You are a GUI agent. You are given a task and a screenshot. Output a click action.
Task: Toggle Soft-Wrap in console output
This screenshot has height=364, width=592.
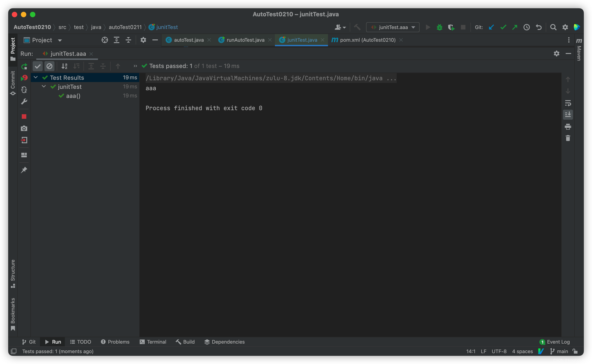[568, 103]
